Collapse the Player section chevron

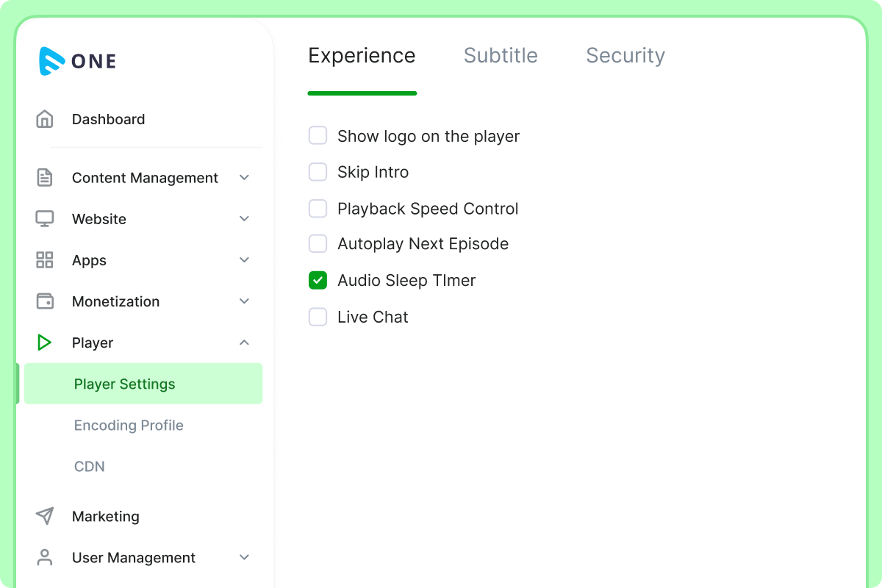pos(245,343)
